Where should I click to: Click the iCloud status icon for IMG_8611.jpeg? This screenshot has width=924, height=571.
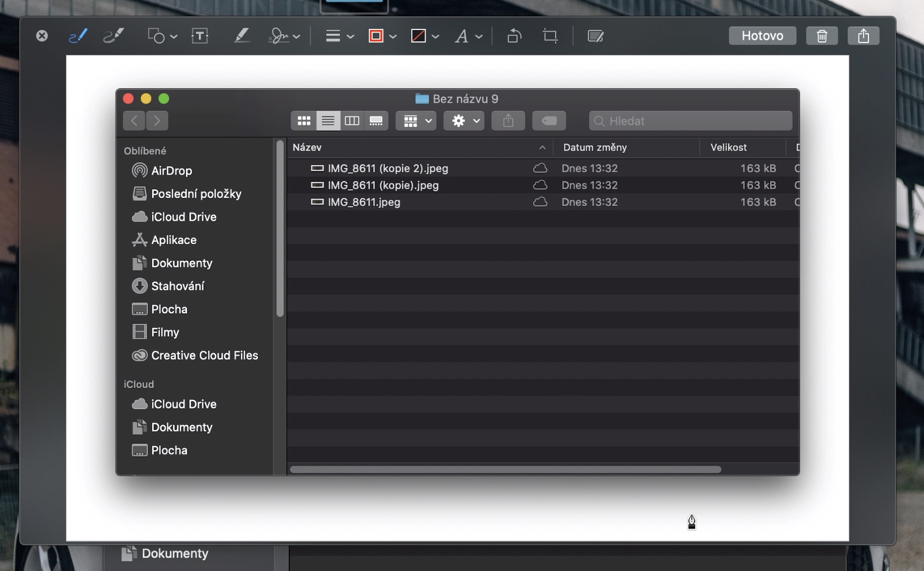pos(540,202)
